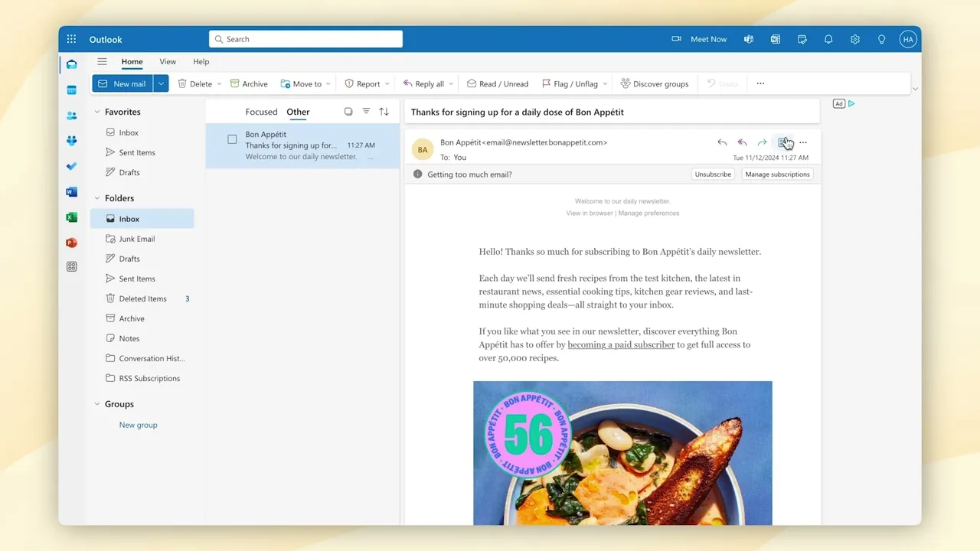Collapse the Favorites section
The width and height of the screenshot is (980, 551).
point(97,112)
